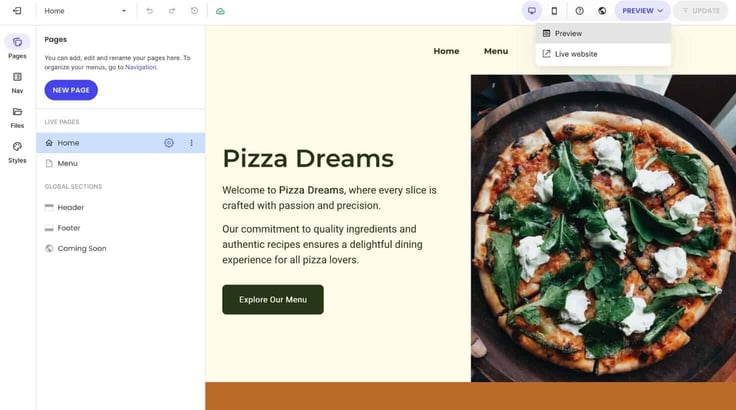Click the header layout icon beside Header
The image size is (736, 410).
click(x=49, y=207)
